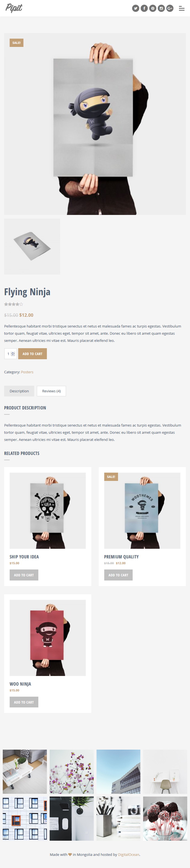Open the hamburger menu
Screen dimensions: 190x868
point(181,9)
